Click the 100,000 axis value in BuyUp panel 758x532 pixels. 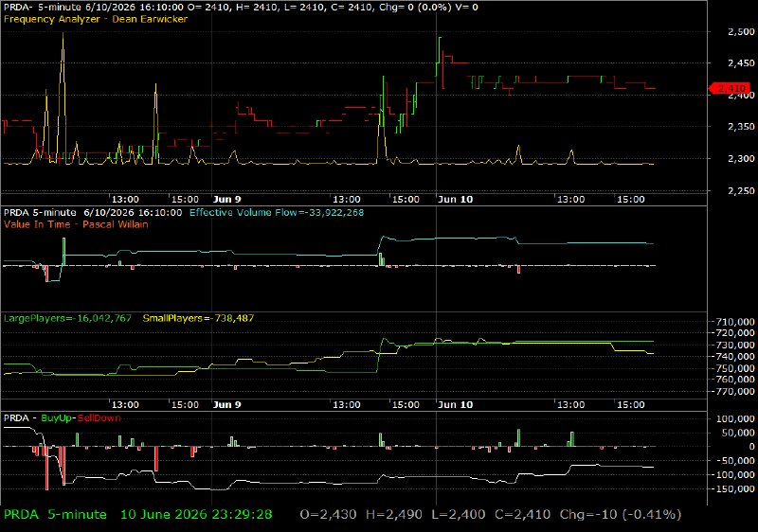coord(736,419)
